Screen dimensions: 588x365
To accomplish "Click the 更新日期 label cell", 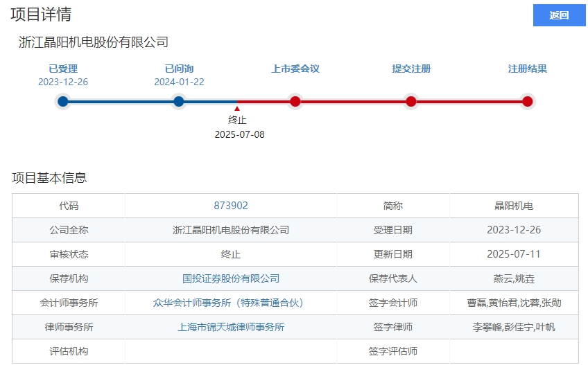I will coord(393,254).
